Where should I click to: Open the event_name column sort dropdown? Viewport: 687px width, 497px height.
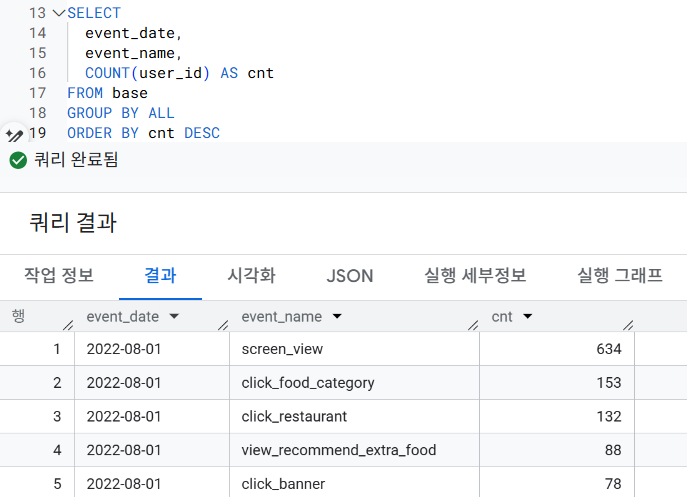(337, 316)
